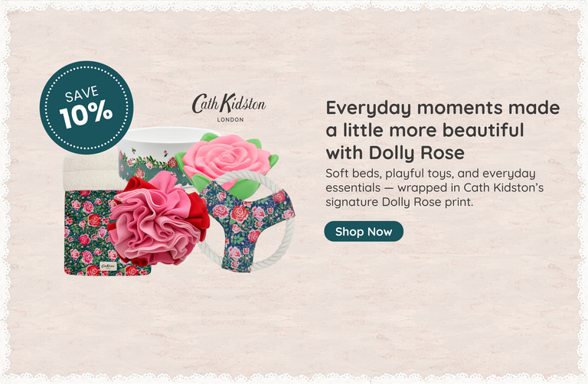Open the Cath Kidston script logo

(x=229, y=103)
